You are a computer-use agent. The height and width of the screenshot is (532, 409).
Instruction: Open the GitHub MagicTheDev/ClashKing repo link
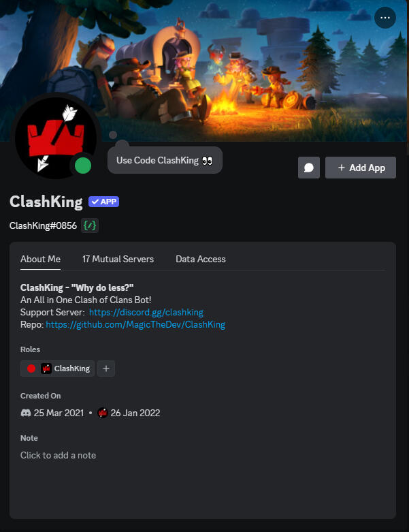tap(135, 325)
